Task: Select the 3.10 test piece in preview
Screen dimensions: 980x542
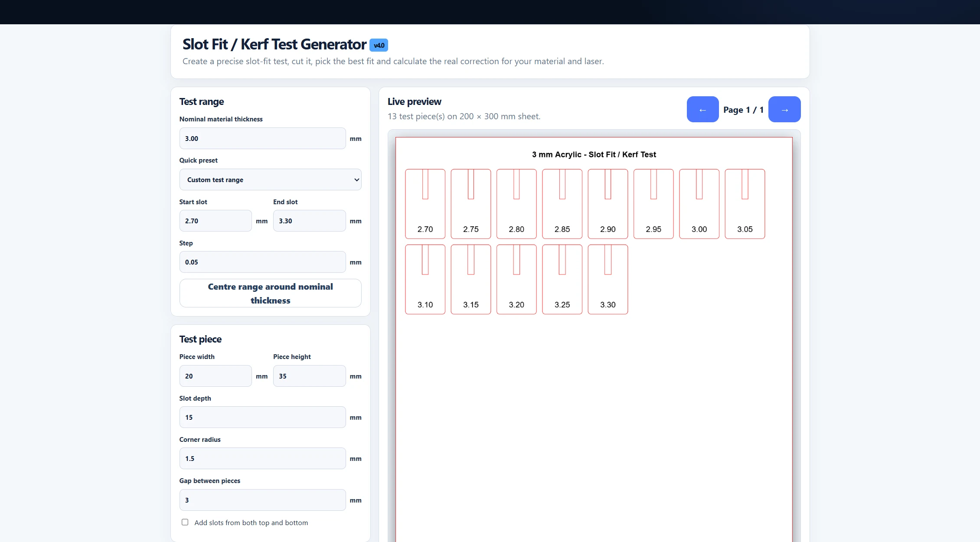Action: [425, 279]
